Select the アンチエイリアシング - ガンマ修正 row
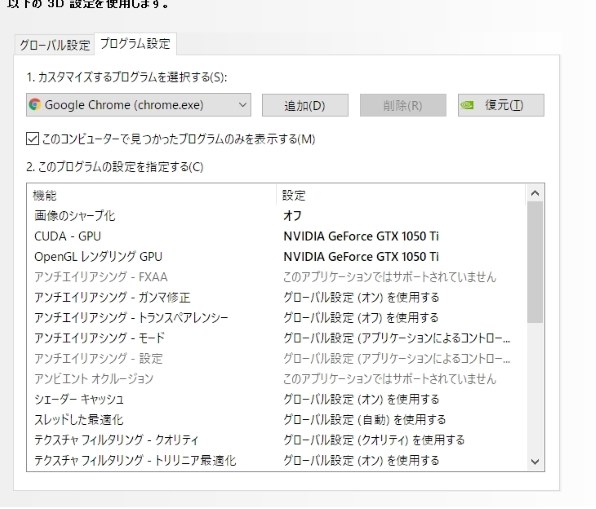Image resolution: width=596 pixels, height=509 pixels. (276, 297)
